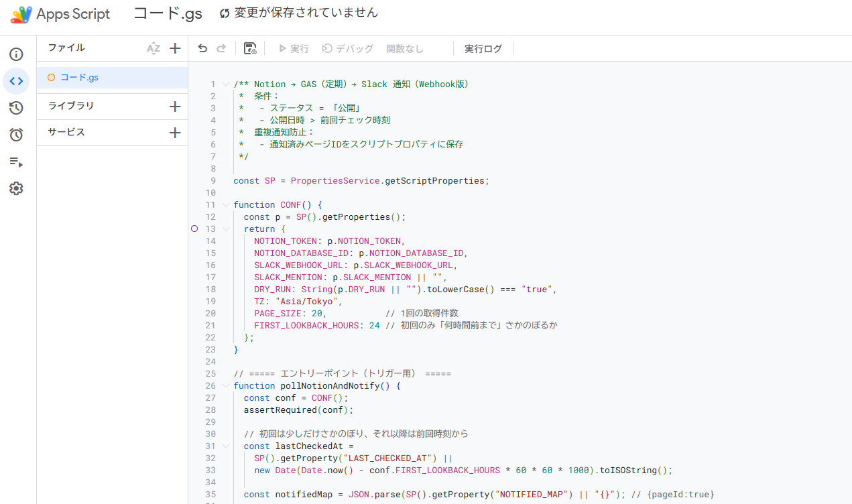
Task: Add a library with plus icon
Action: (175, 107)
